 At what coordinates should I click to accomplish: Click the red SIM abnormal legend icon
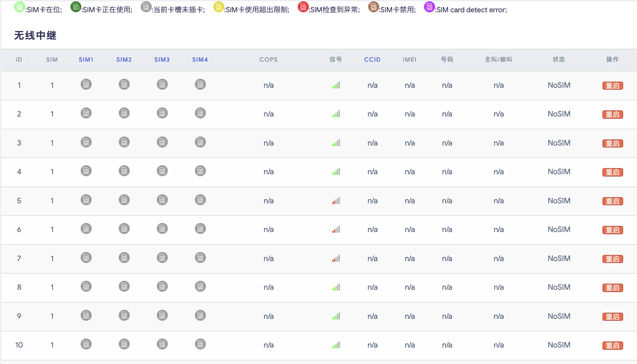point(303,7)
